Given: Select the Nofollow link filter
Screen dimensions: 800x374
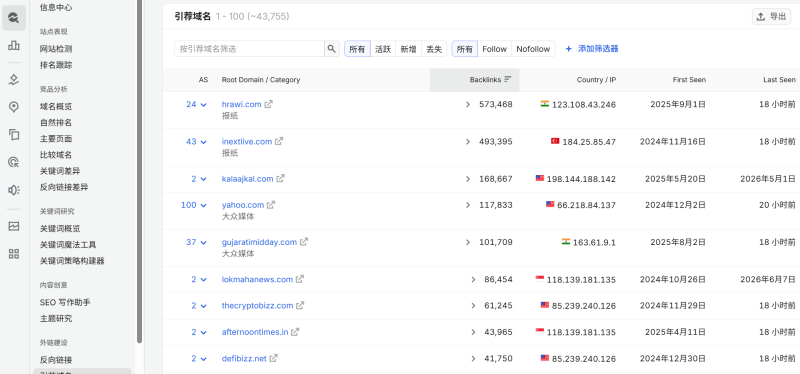Looking at the screenshot, I should 533,49.
